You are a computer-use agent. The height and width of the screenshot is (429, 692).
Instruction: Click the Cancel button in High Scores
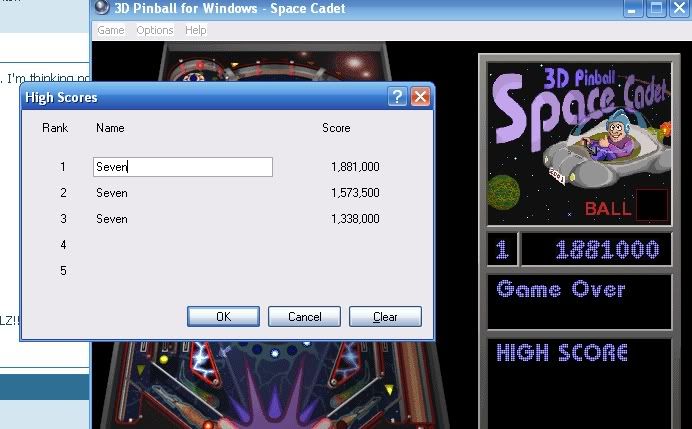tap(304, 316)
